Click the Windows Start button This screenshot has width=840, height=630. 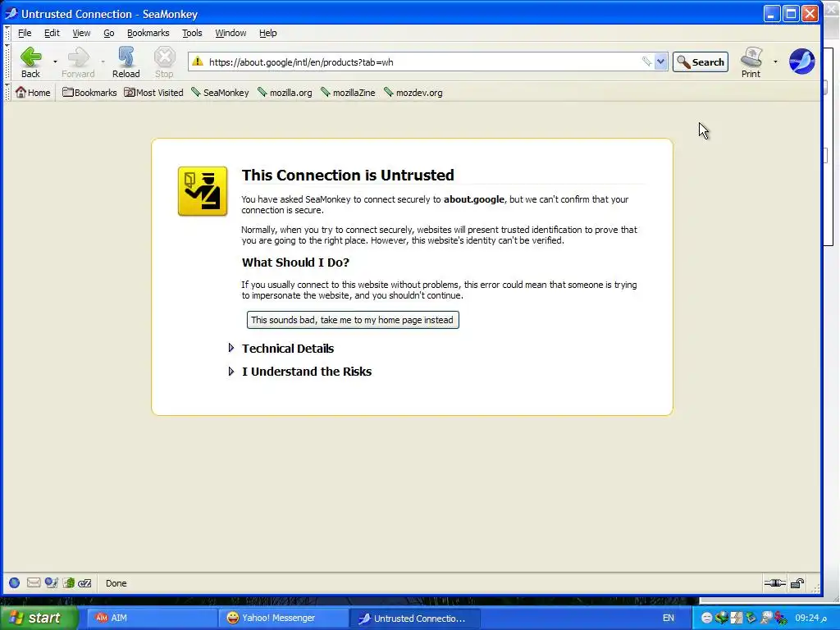(x=39, y=618)
